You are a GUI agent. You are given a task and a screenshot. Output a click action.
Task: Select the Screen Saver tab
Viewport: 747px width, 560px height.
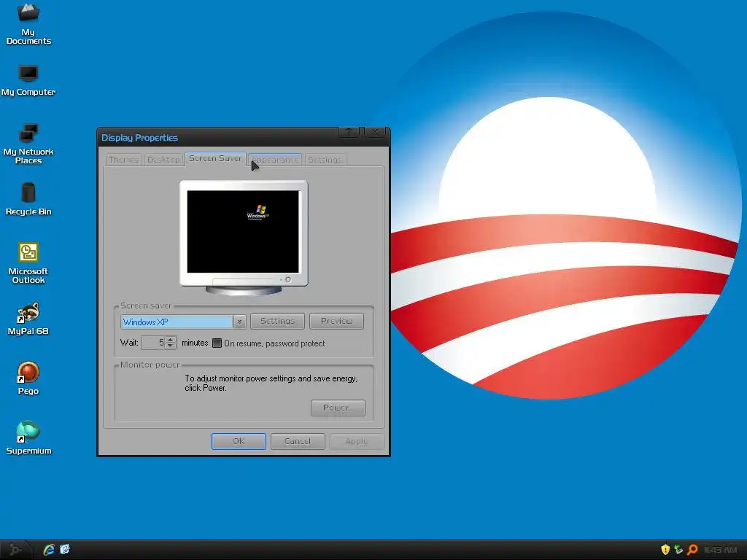pyautogui.click(x=215, y=158)
